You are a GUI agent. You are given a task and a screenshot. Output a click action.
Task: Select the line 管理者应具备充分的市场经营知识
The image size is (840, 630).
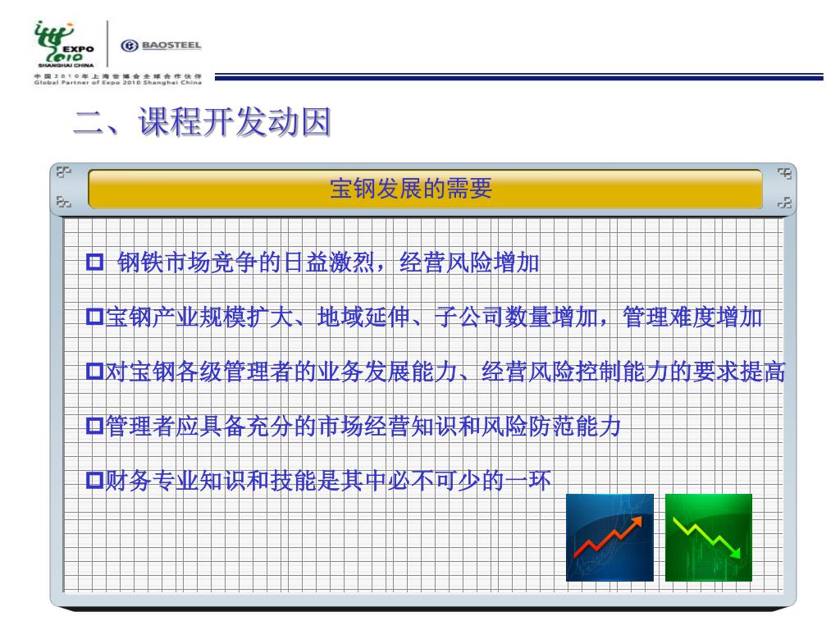point(363,427)
